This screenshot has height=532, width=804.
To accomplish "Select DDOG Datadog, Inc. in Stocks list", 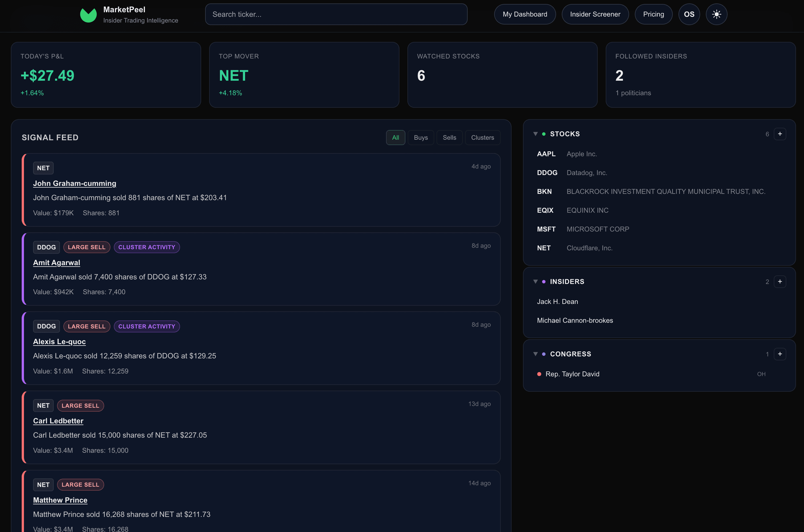I will pos(659,173).
